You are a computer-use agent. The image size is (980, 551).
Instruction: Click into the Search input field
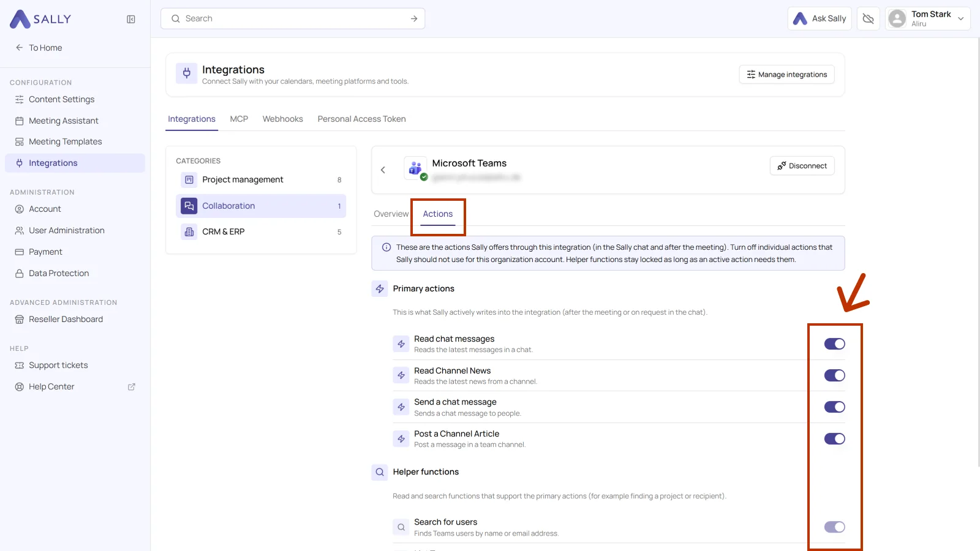pos(293,18)
